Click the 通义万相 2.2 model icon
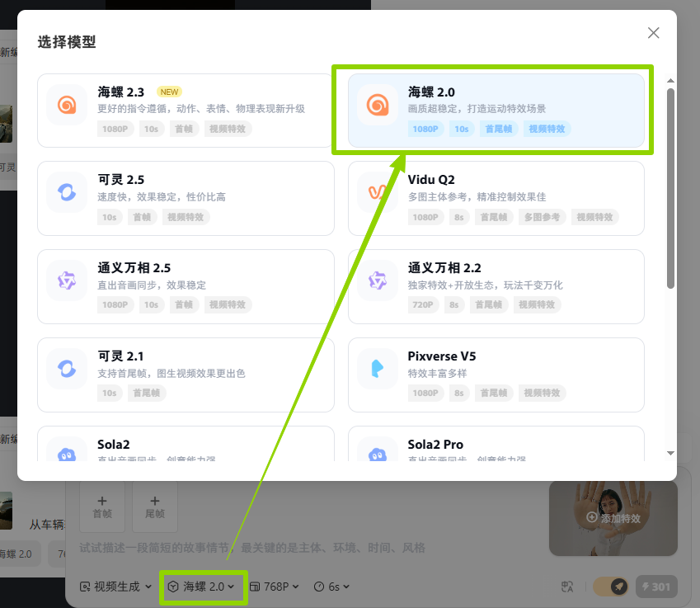 [x=378, y=281]
